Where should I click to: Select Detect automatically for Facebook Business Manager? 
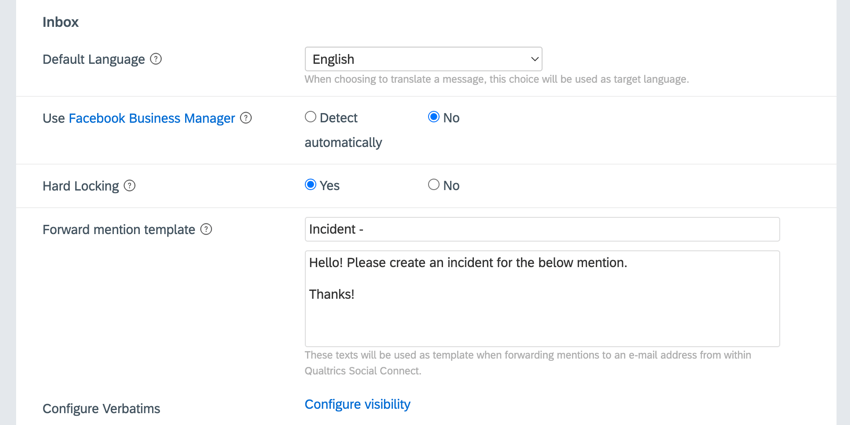[x=310, y=117]
